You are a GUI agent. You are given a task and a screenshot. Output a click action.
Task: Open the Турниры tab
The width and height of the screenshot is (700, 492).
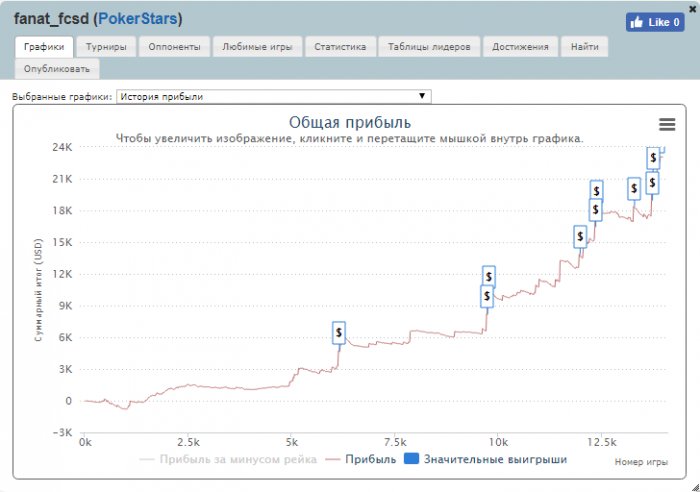pyautogui.click(x=106, y=47)
